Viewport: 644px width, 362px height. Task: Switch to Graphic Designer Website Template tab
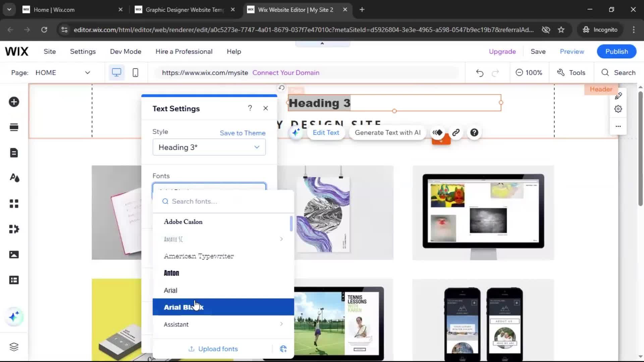(184, 10)
